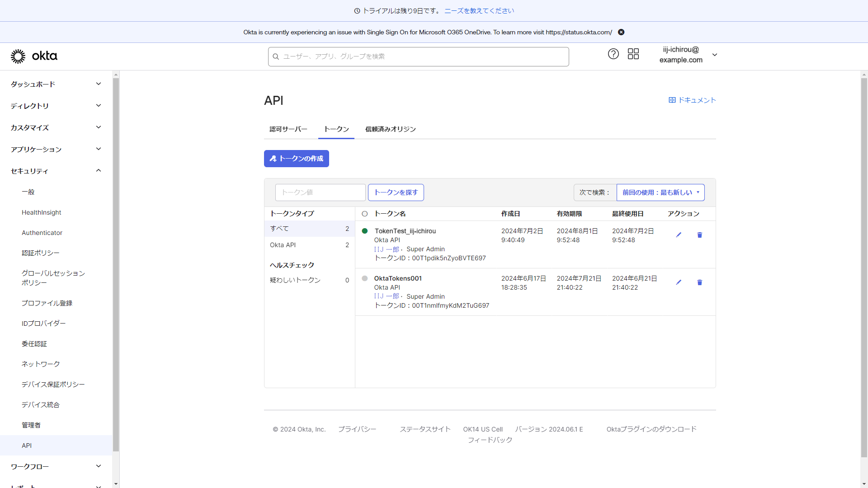Filter by すべて token type
The width and height of the screenshot is (868, 488).
pyautogui.click(x=310, y=229)
